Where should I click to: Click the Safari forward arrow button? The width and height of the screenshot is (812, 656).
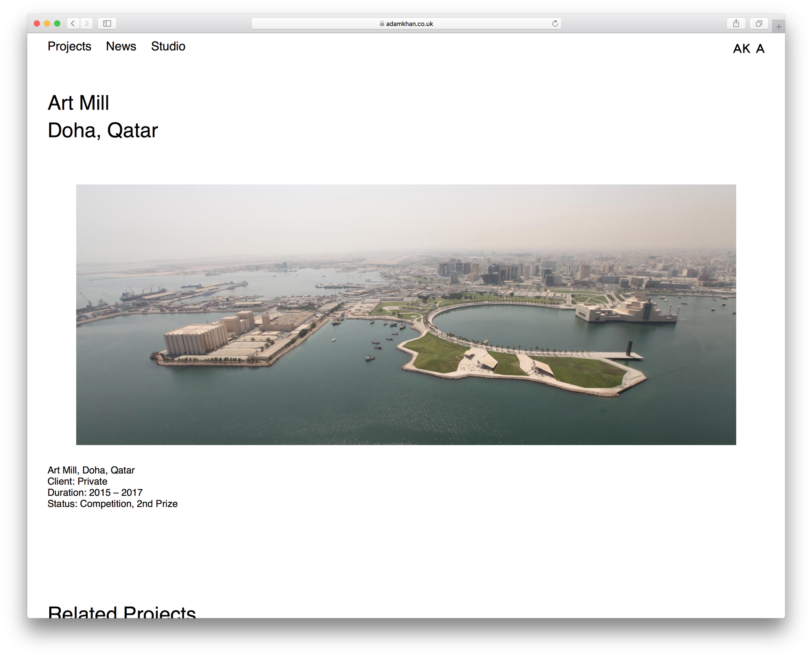pyautogui.click(x=86, y=24)
